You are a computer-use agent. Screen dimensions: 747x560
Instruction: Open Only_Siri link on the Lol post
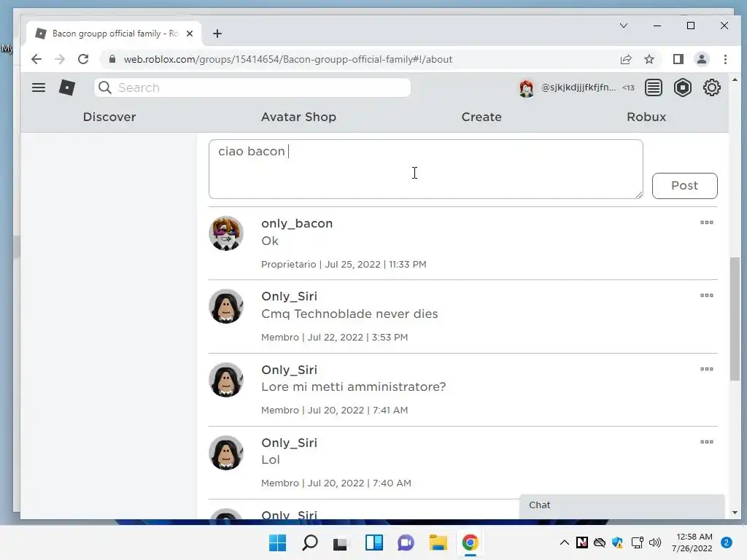click(x=289, y=443)
